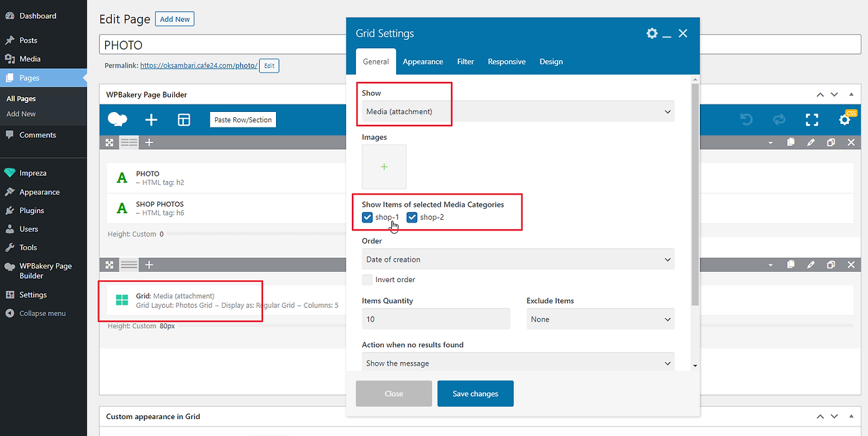Add a column in the second row
Image resolution: width=868 pixels, height=436 pixels.
click(x=149, y=265)
